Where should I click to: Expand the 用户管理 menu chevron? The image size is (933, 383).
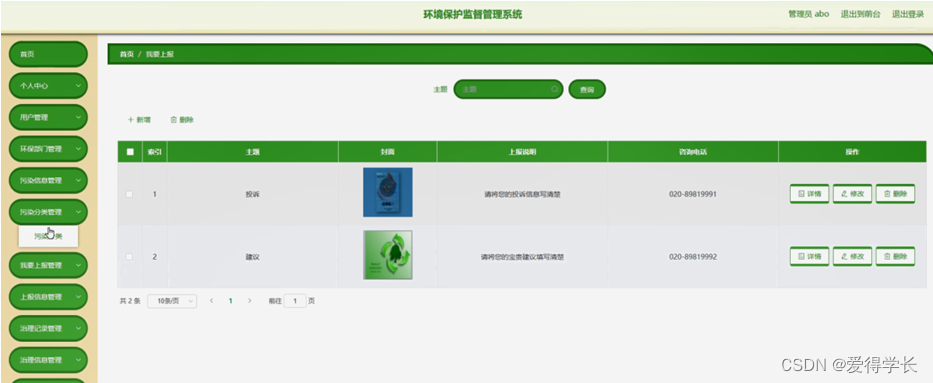tap(79, 117)
